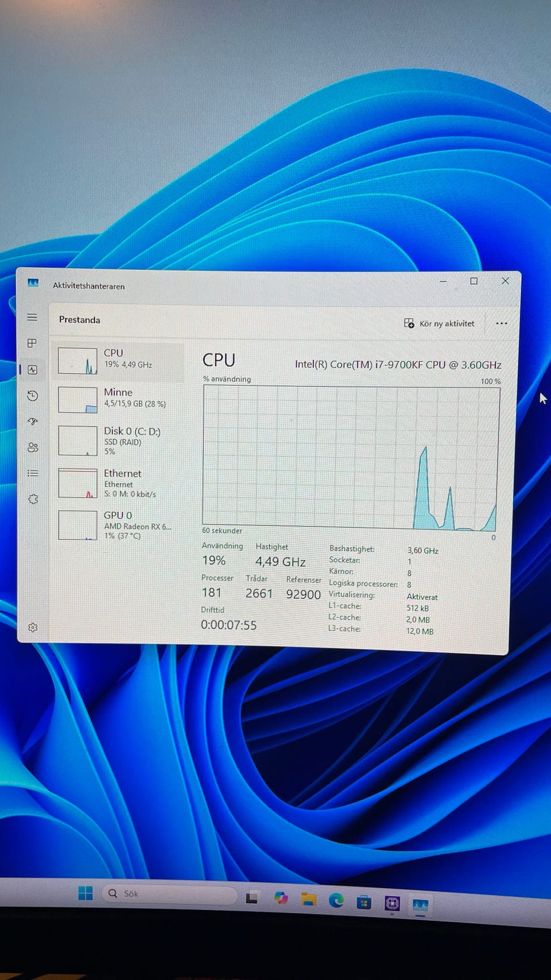Open Startup apps page icon

tap(33, 421)
